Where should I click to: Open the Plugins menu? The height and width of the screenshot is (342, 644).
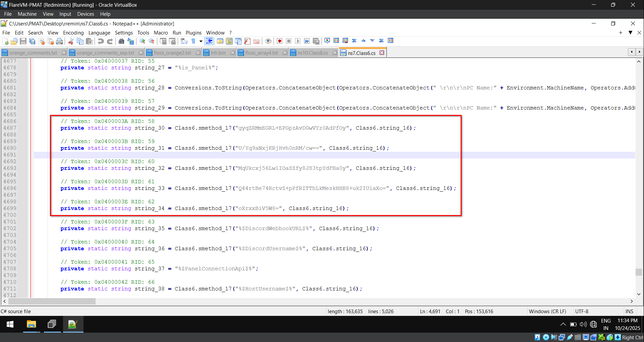point(193,33)
